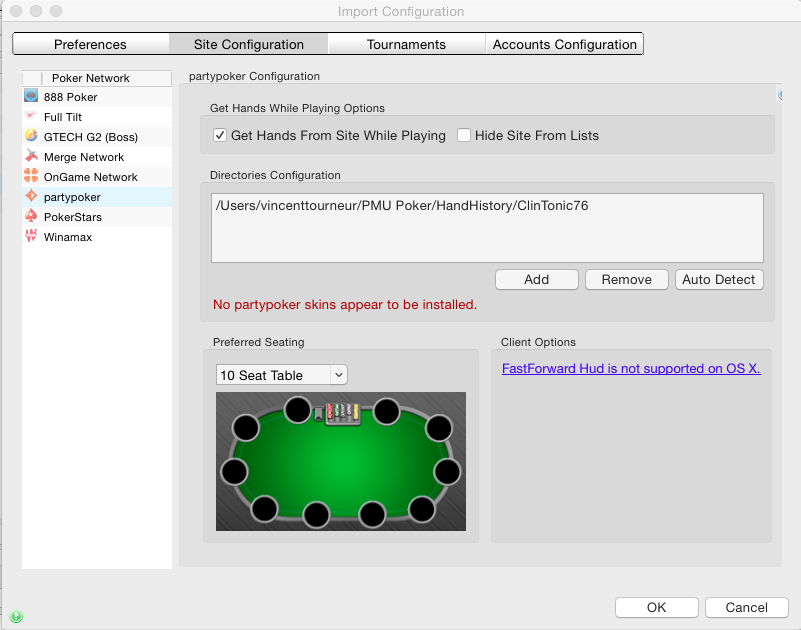Select Winamax row in list
The image size is (801, 630).
[x=97, y=237]
